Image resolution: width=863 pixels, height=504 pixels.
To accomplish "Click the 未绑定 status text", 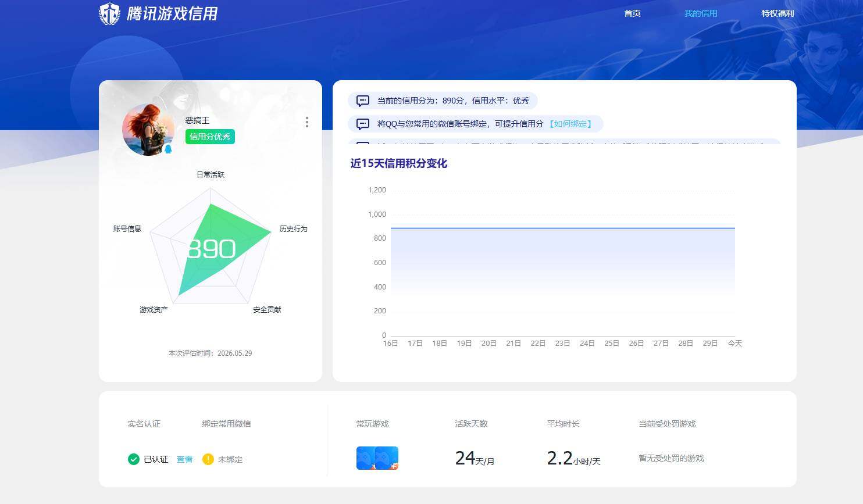I will pos(230,459).
